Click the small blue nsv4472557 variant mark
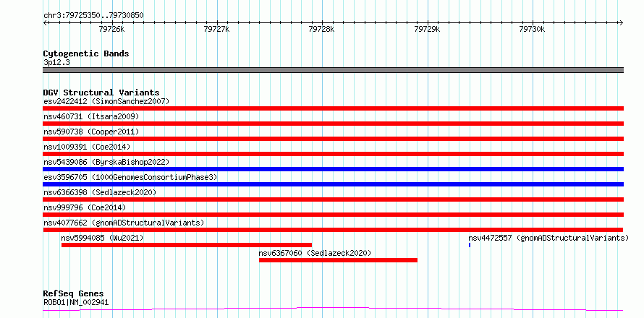The image size is (644, 318). pyautogui.click(x=470, y=245)
